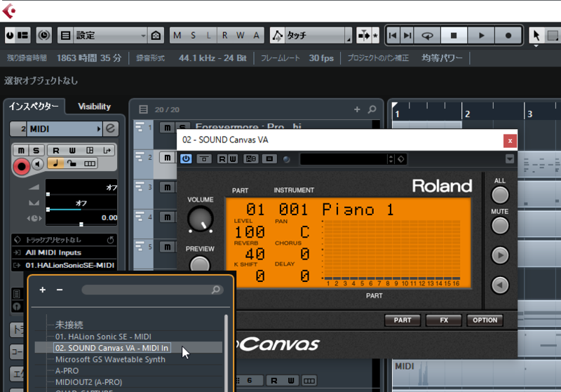Click the transport Play button
The height and width of the screenshot is (392, 561).
coord(481,35)
